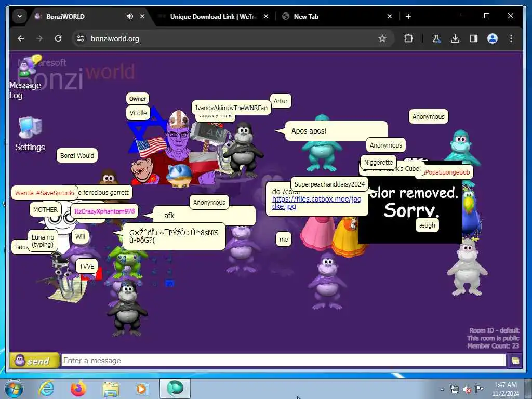Click the MOTHER name tag

click(x=46, y=210)
